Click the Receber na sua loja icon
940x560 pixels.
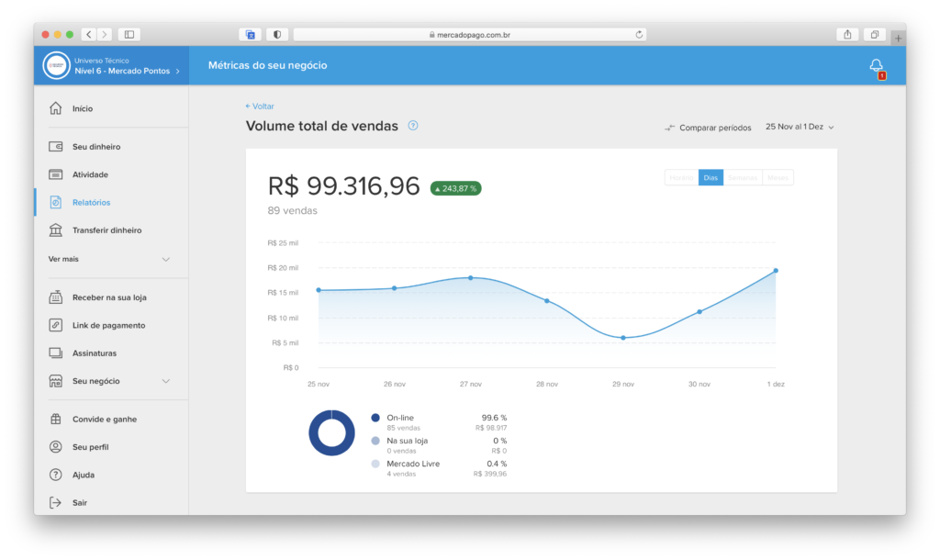click(56, 297)
